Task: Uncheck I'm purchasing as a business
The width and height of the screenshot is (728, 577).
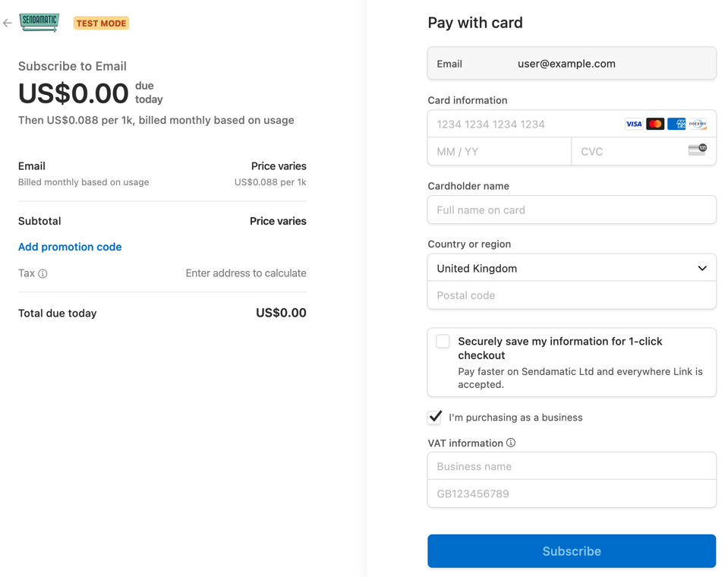Action: [434, 417]
